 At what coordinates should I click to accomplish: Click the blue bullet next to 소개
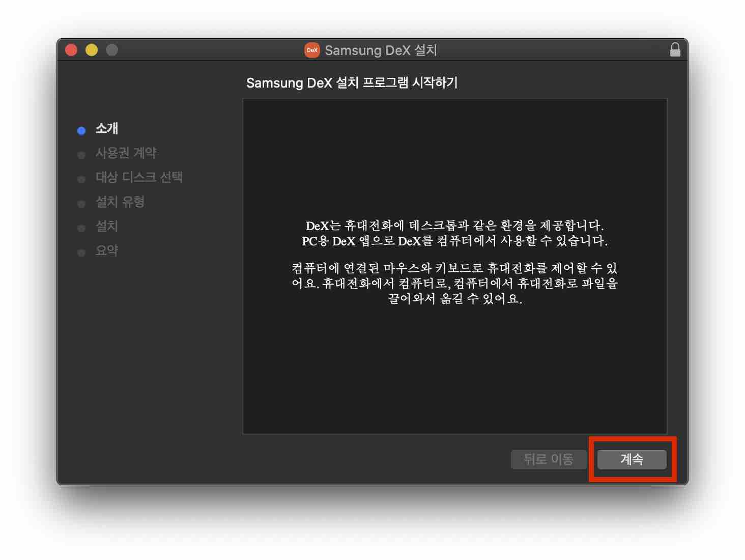click(x=81, y=131)
